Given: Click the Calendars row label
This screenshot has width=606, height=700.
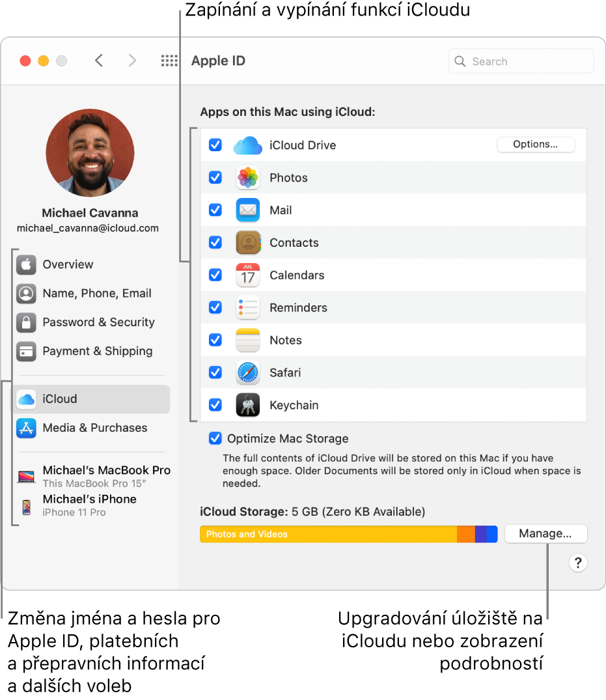Looking at the screenshot, I should (x=297, y=275).
